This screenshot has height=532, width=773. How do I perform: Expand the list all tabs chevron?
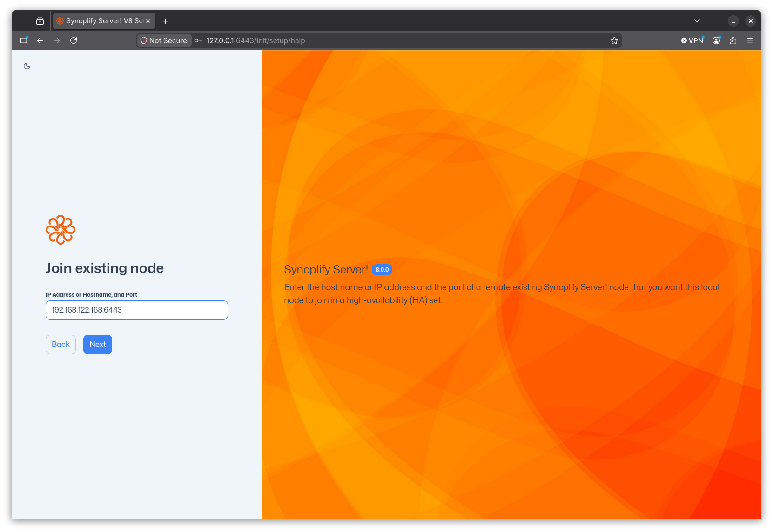[x=697, y=21]
